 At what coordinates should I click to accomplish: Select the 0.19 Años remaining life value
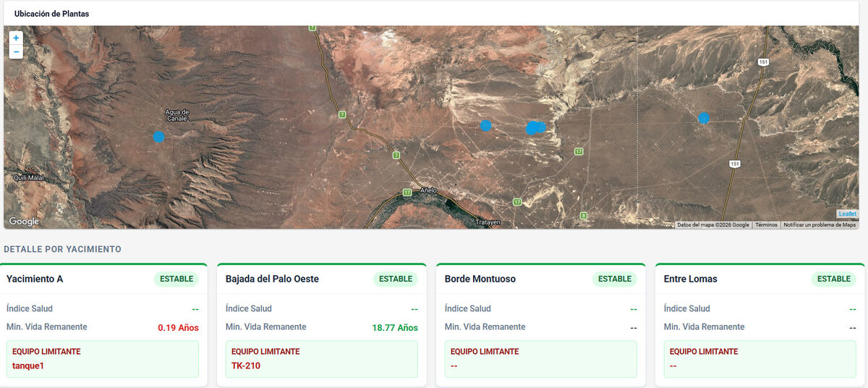(178, 328)
